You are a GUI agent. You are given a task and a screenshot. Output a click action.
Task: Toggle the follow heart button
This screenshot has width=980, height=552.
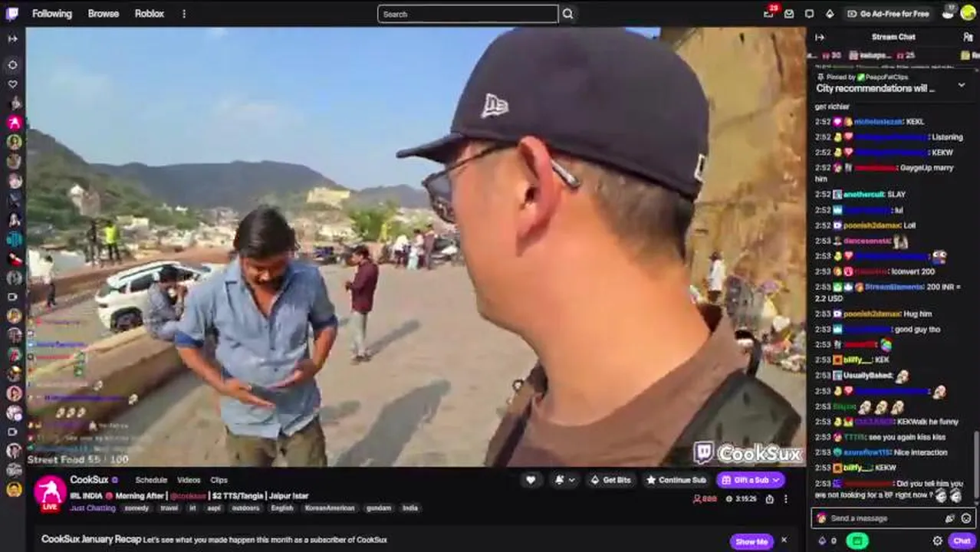531,480
